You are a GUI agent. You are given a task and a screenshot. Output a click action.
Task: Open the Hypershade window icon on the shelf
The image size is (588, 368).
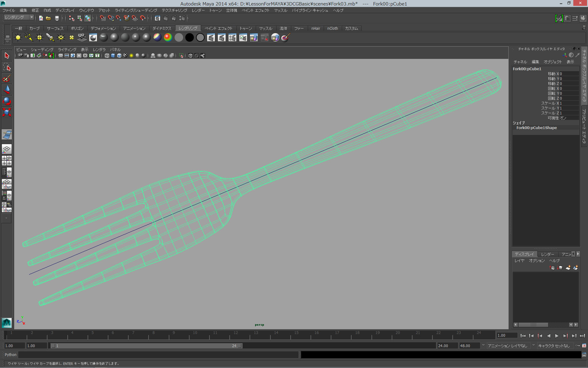[x=253, y=37]
